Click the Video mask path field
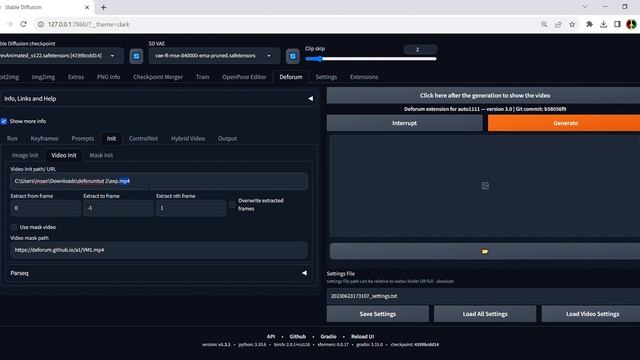Screen dimensions: 640x360 pos(159,250)
